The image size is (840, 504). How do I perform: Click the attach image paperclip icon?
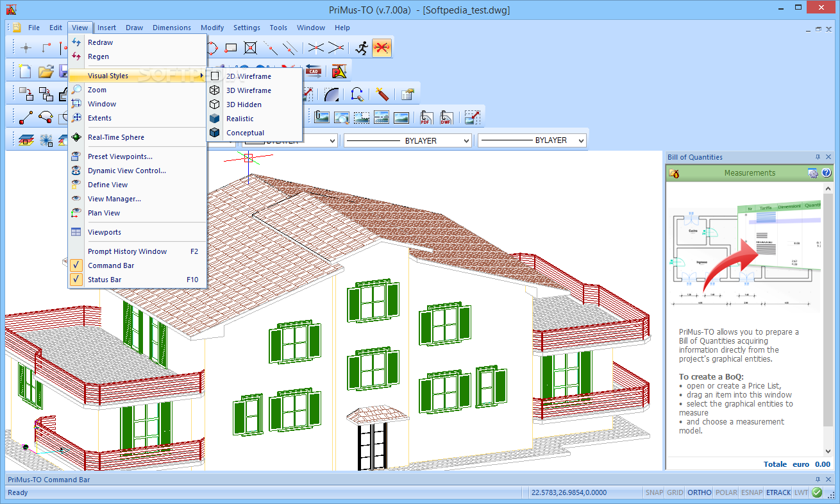(321, 117)
